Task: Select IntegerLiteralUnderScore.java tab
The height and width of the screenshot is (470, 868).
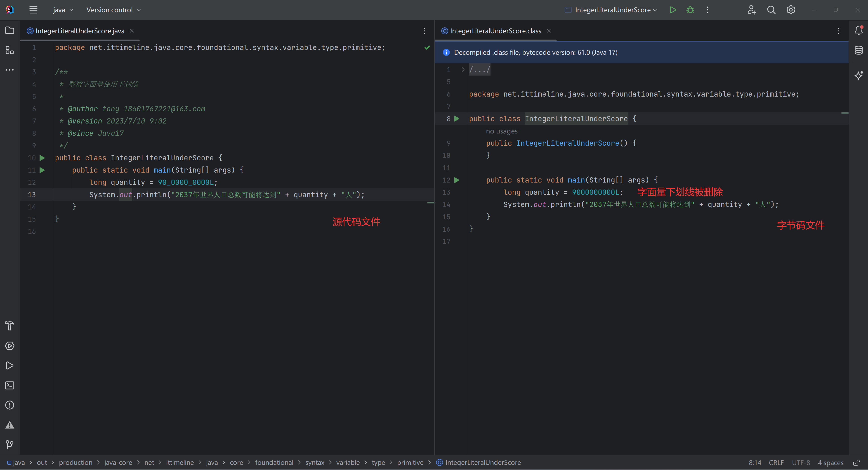Action: [x=80, y=31]
